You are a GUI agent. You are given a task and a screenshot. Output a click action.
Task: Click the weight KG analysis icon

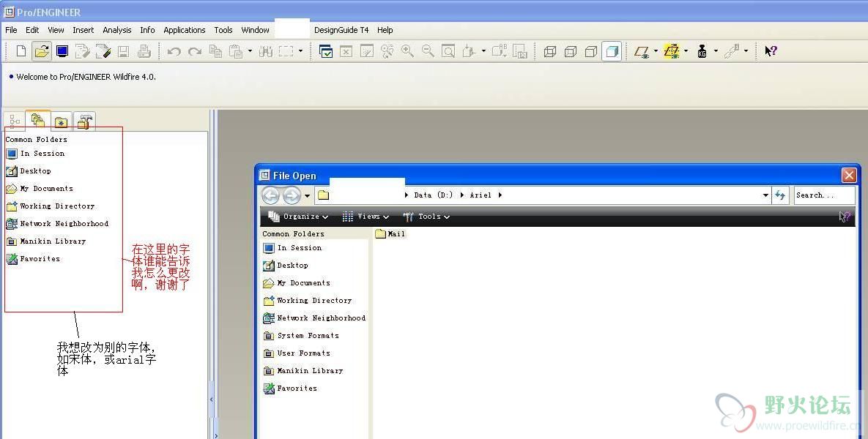pos(702,51)
